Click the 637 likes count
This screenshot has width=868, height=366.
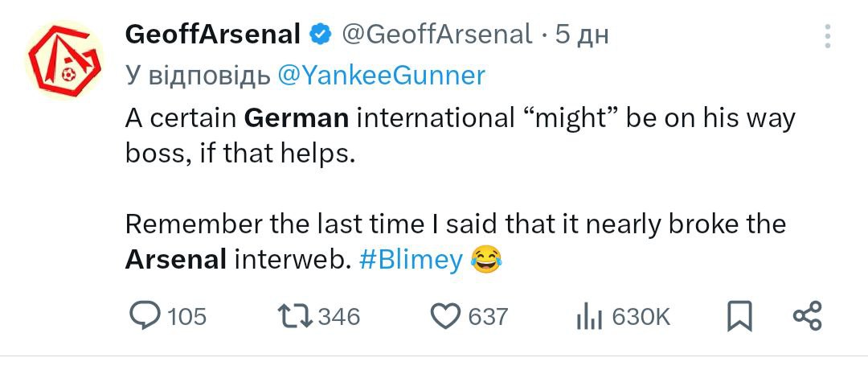[x=488, y=317]
